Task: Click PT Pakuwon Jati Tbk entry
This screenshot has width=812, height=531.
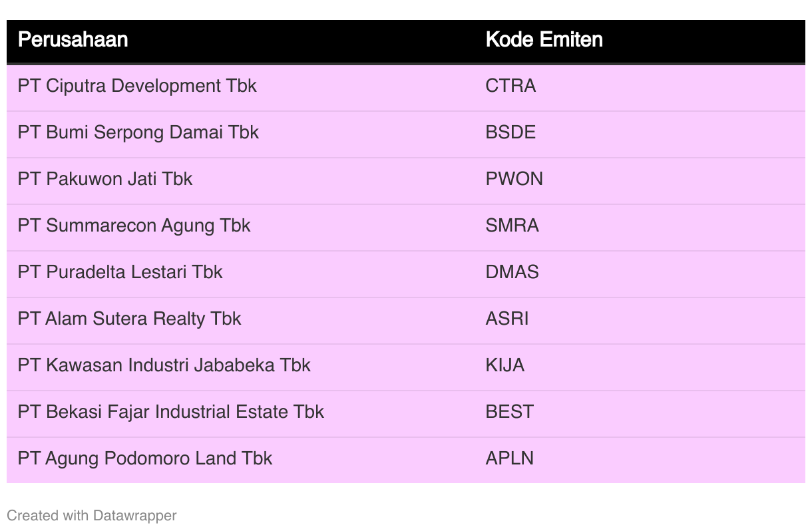Action: [105, 179]
